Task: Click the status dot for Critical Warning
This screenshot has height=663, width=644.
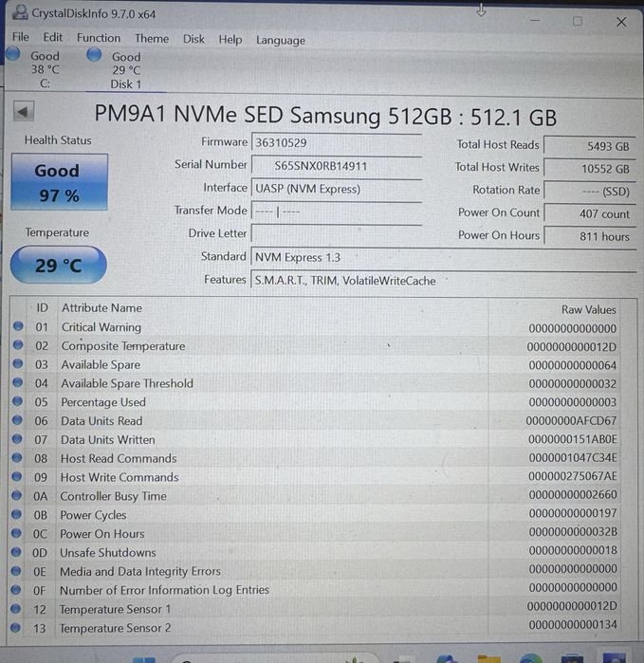Action: (x=18, y=326)
